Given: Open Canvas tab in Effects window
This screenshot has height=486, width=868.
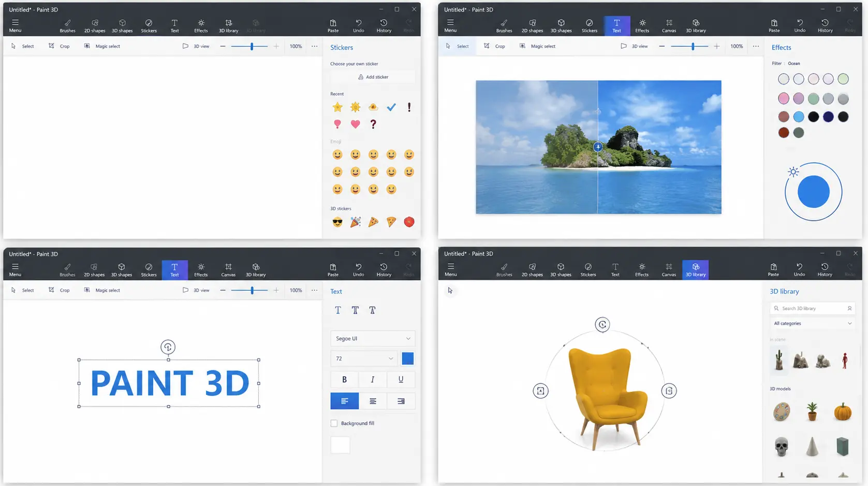Looking at the screenshot, I should tap(669, 26).
